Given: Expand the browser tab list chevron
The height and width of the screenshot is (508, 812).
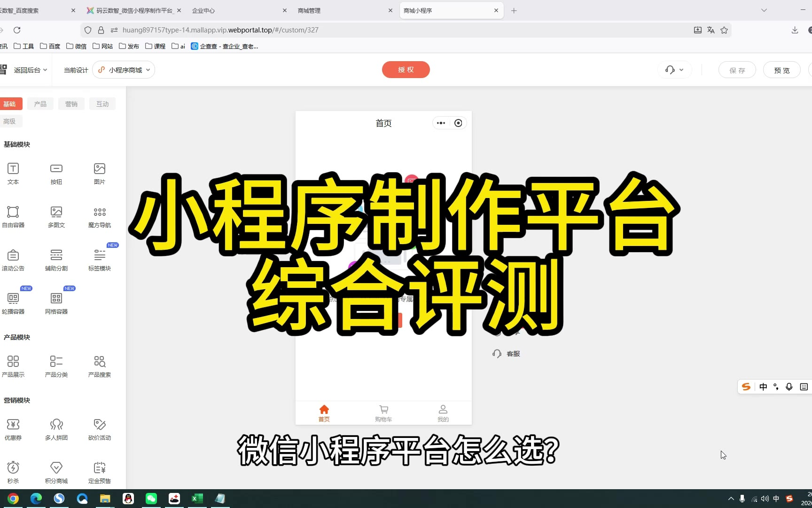Looking at the screenshot, I should click(764, 10).
